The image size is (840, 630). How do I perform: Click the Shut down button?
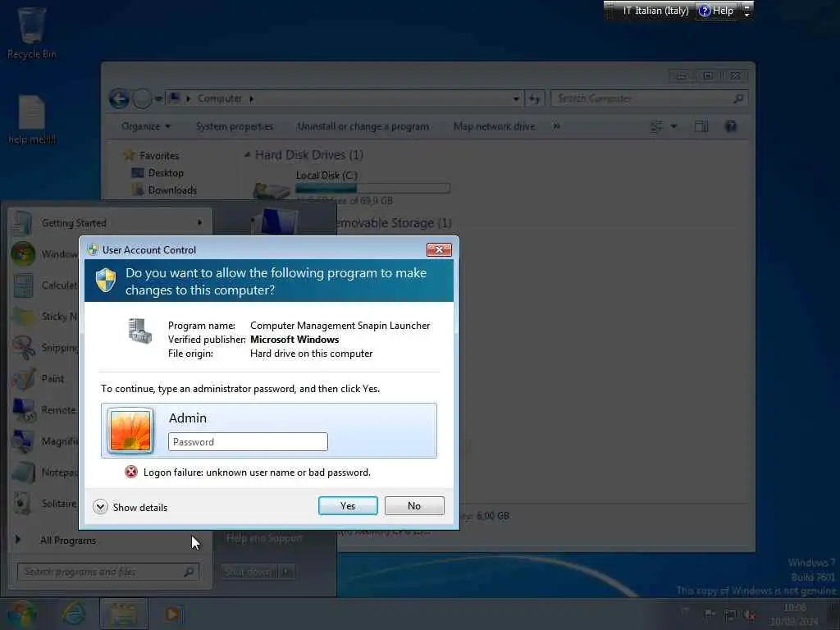click(250, 572)
